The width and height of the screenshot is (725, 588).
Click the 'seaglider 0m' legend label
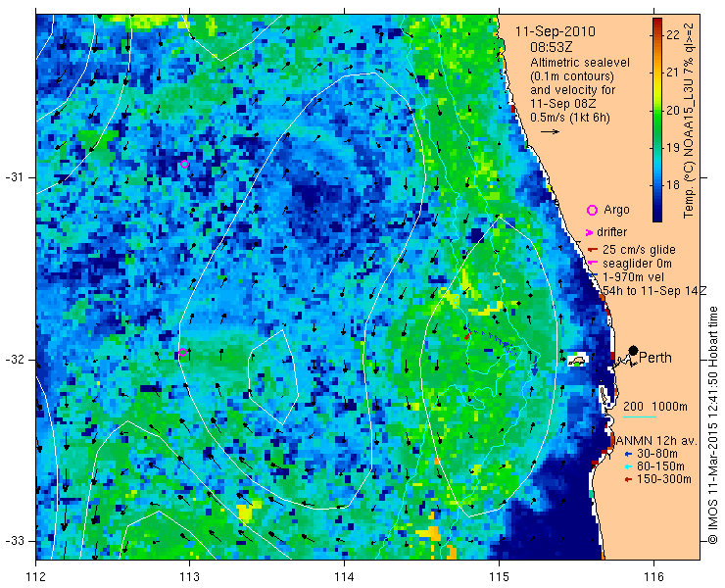pos(637,264)
